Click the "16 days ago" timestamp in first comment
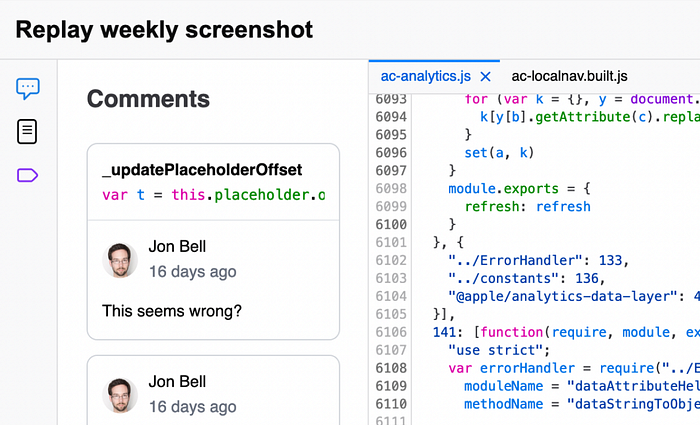This screenshot has width=700, height=425. pos(193,271)
